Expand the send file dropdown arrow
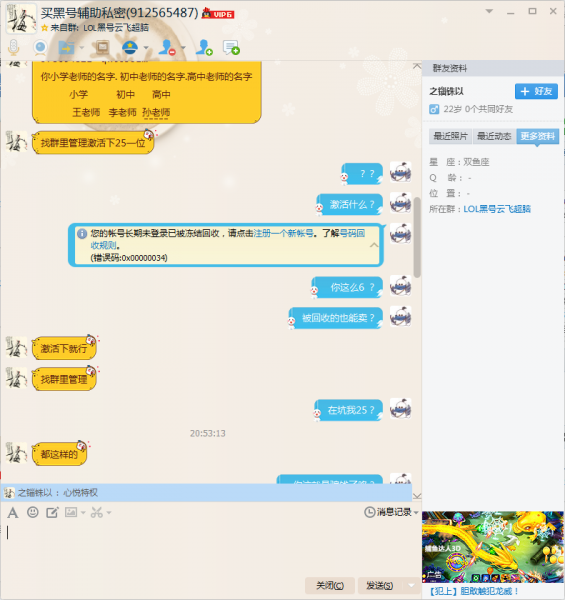 pyautogui.click(x=81, y=48)
